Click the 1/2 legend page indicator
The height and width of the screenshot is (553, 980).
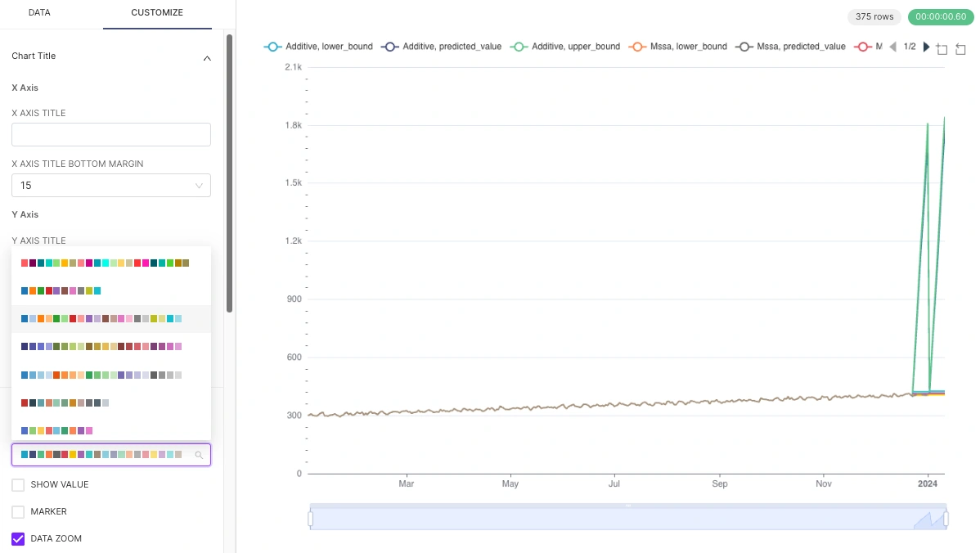tap(910, 47)
